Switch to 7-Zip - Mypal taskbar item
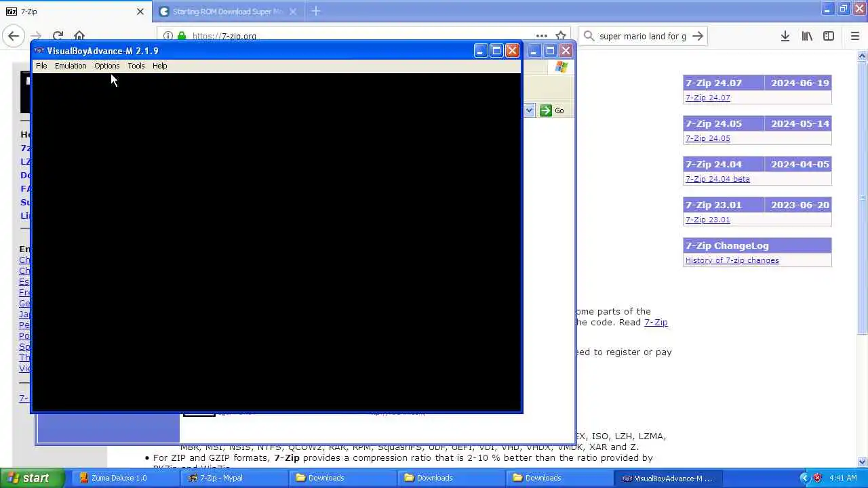The height and width of the screenshot is (488, 868). [x=234, y=478]
